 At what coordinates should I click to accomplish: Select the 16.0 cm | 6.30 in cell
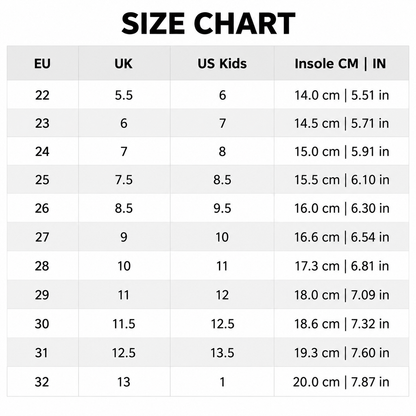coord(341,208)
